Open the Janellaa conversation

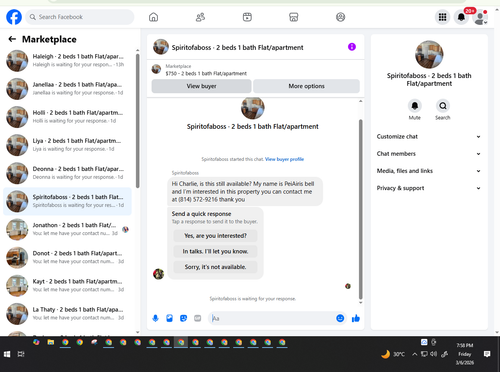(68, 89)
